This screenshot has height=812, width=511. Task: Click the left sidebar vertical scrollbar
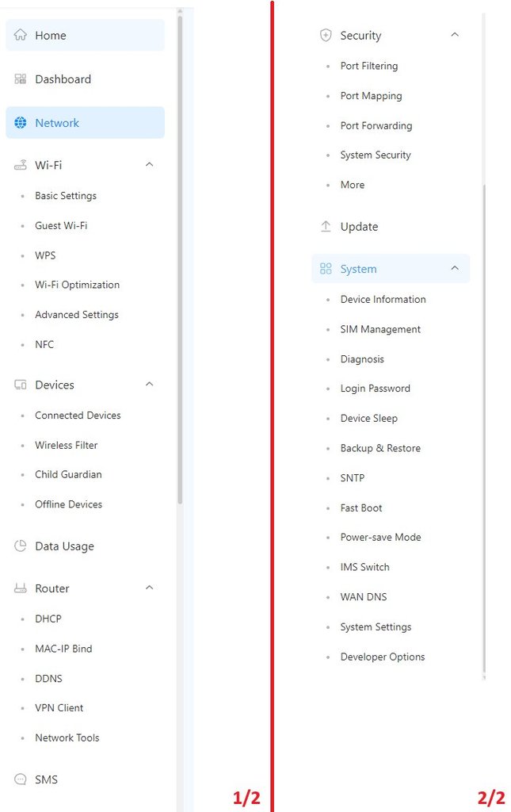[x=180, y=262]
